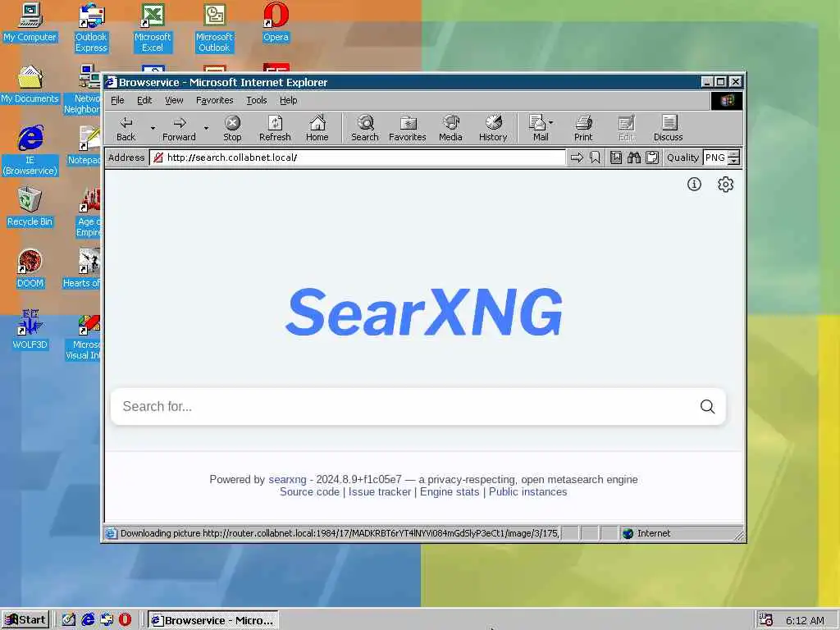Click the Start button
The height and width of the screenshot is (630, 840).
[25, 620]
